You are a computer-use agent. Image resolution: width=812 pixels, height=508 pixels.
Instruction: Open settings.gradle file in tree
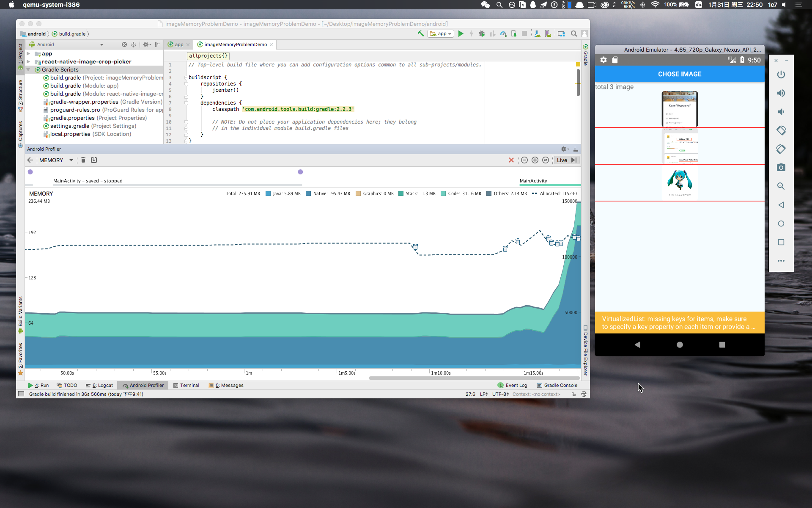(x=93, y=126)
